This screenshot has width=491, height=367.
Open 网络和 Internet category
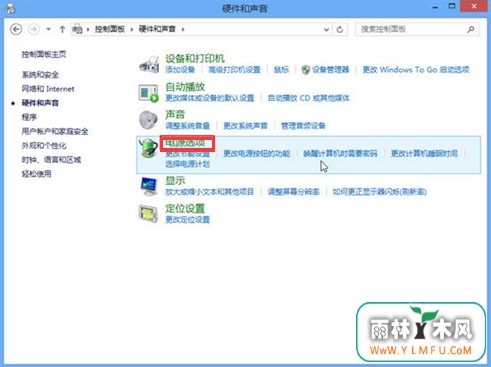coord(48,89)
